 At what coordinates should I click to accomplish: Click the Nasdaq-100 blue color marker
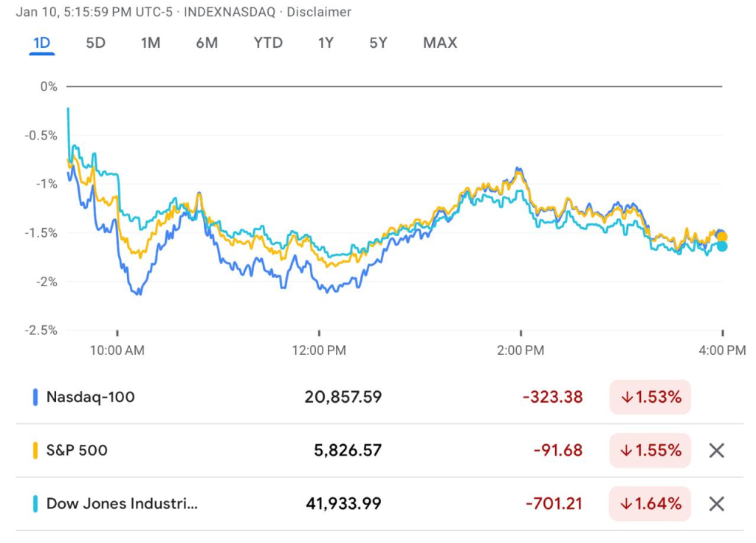click(x=35, y=397)
